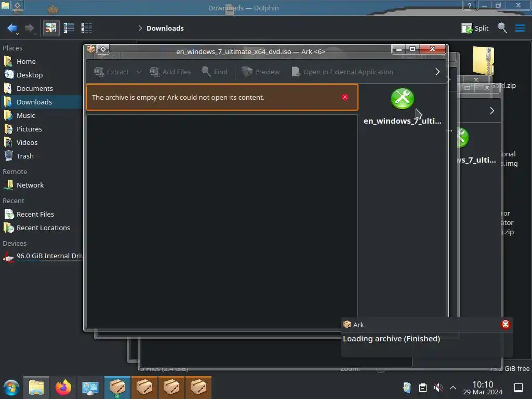
Task: Click Preview in Ark toolbar
Action: pos(261,72)
